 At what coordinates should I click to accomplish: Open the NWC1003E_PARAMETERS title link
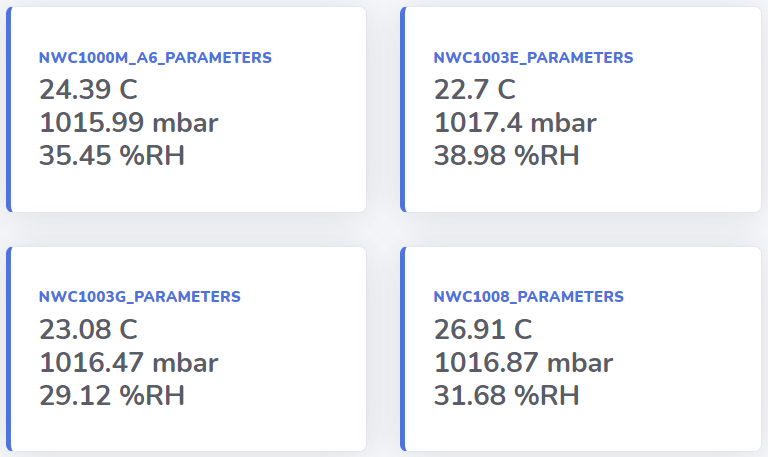click(x=533, y=58)
